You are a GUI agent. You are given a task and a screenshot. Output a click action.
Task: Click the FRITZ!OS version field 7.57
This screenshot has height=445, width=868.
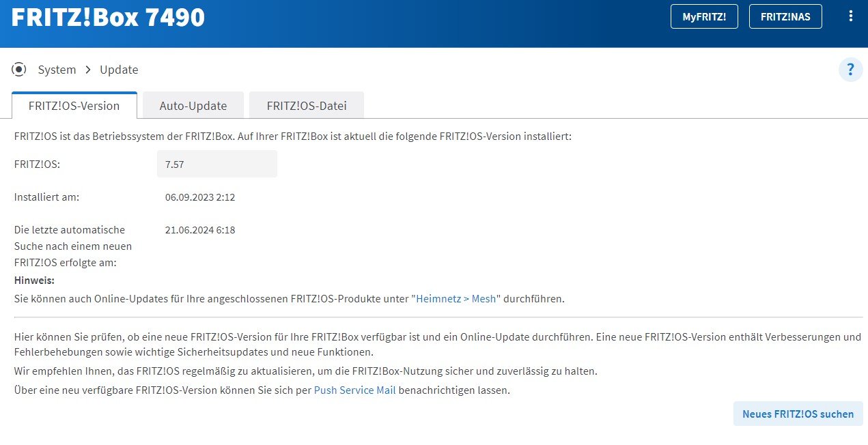[x=217, y=164]
